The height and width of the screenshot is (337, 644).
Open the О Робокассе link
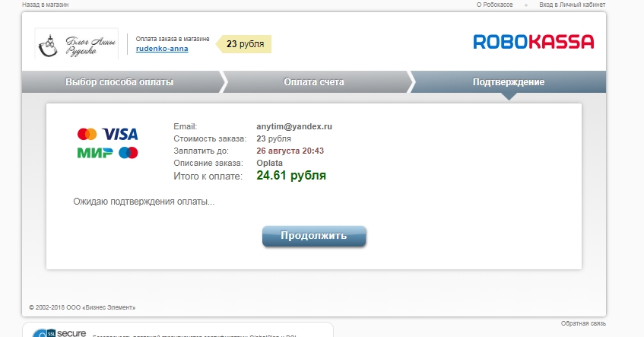494,5
